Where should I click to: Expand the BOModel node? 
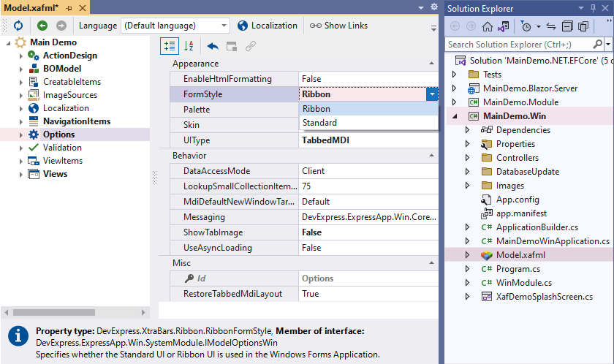click(20, 69)
